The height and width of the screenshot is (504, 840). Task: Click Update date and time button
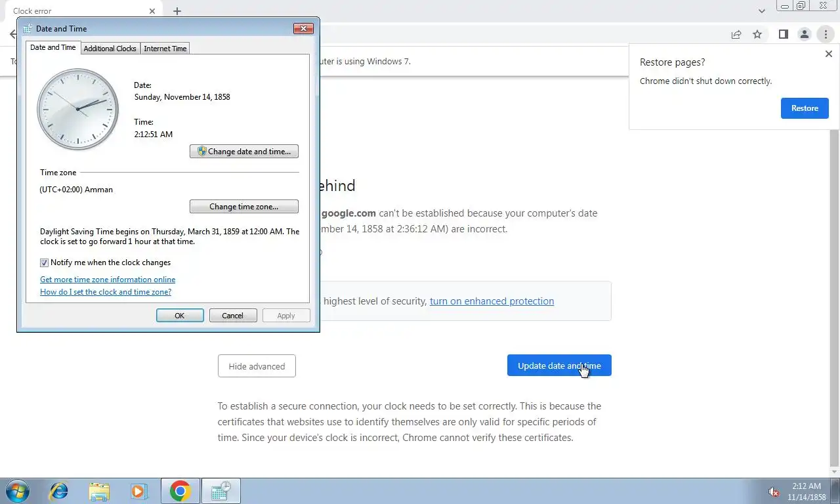559,366
